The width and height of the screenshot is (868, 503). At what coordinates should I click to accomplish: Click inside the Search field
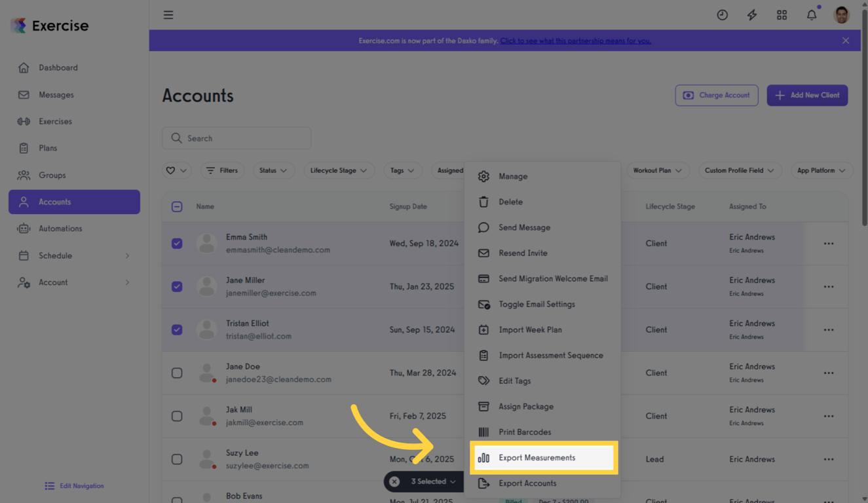point(236,138)
